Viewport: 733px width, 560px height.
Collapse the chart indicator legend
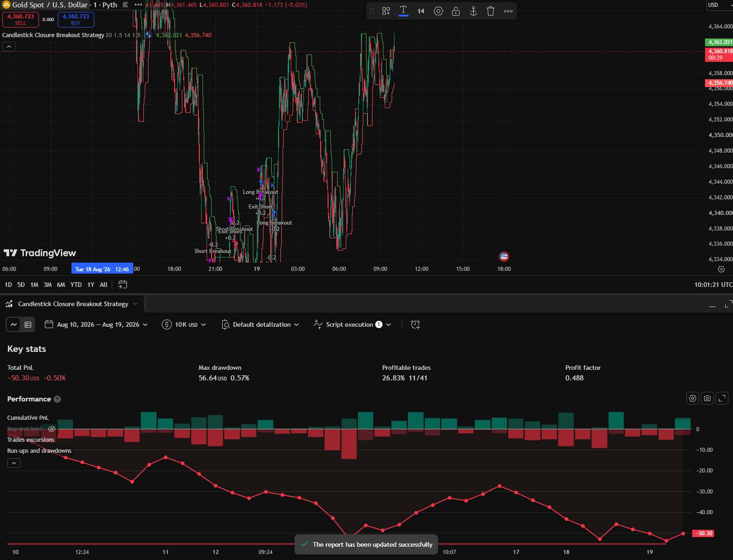[x=9, y=46]
